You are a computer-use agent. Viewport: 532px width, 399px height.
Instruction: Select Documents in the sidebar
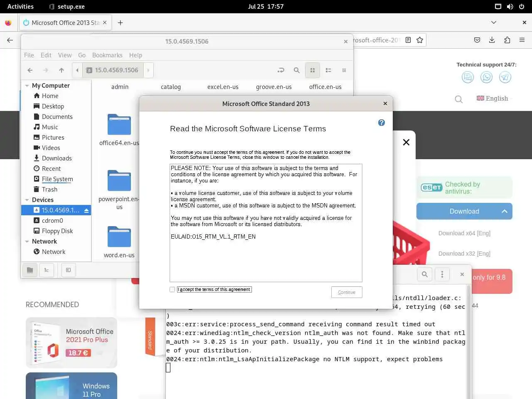56,116
